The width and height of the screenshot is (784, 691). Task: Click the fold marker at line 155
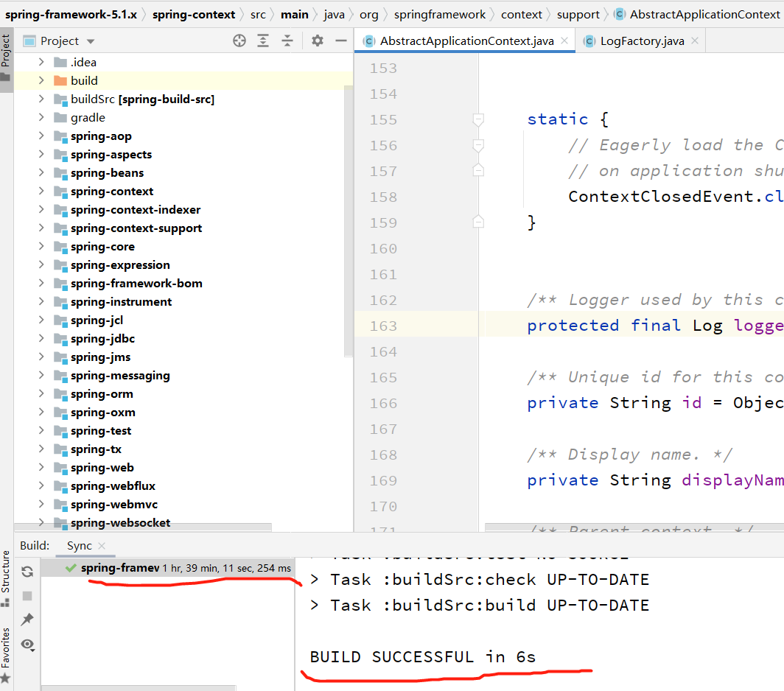click(478, 119)
